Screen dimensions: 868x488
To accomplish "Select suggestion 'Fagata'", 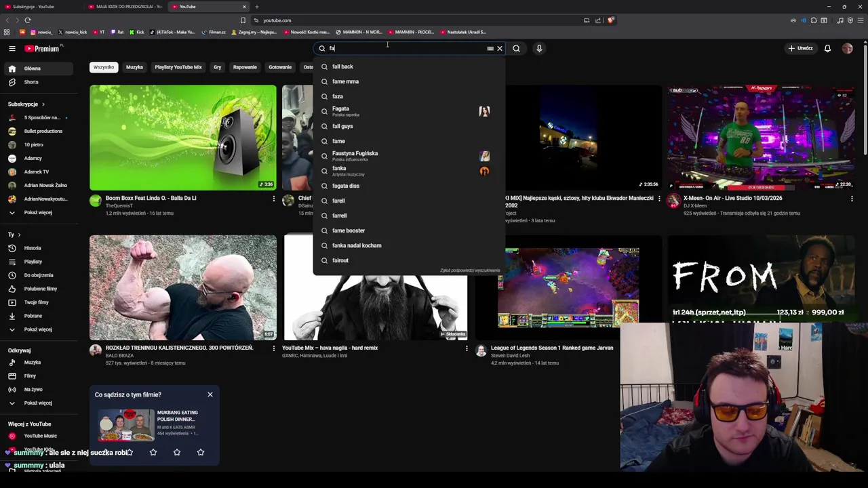I will 409,111.
